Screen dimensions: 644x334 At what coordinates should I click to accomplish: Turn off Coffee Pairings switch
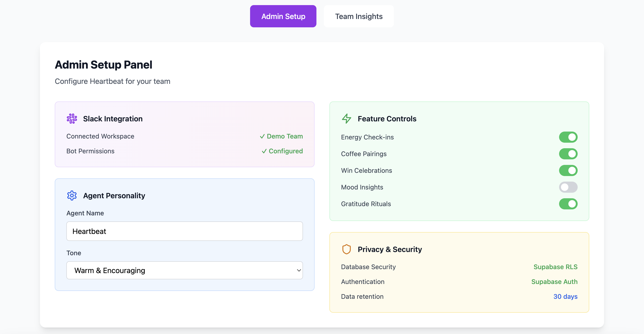568,154
